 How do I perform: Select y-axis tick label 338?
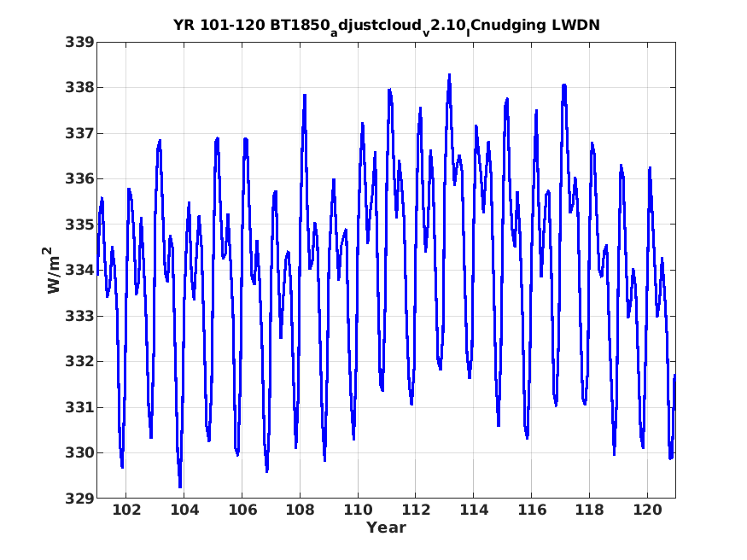(79, 88)
